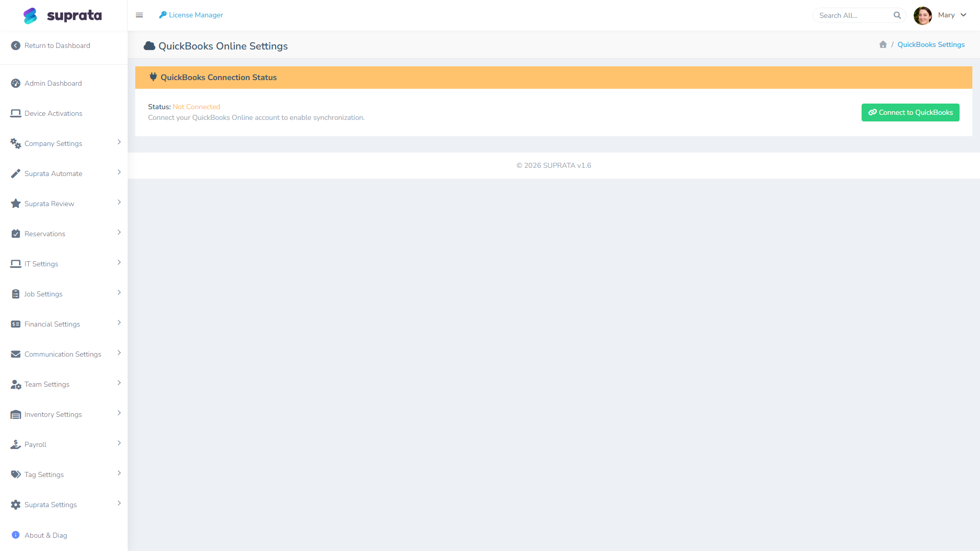Click the Not Connected status text
The image size is (980, 551).
pyautogui.click(x=197, y=107)
